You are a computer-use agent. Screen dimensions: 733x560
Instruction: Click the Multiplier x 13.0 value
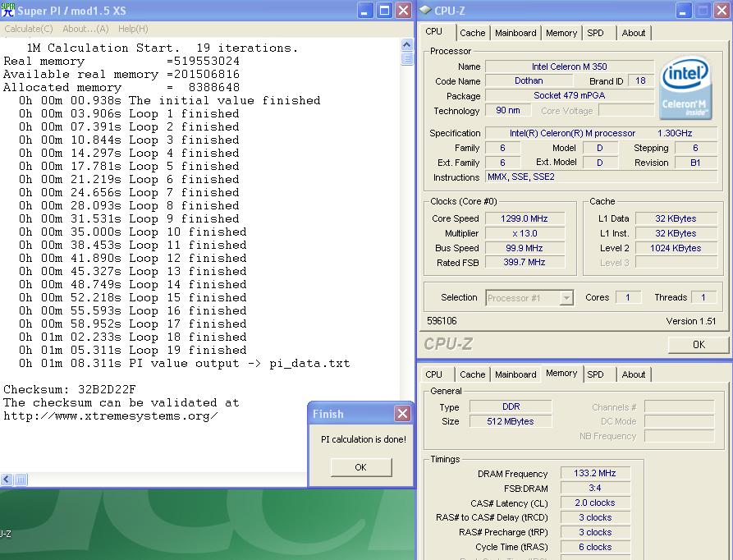click(525, 233)
